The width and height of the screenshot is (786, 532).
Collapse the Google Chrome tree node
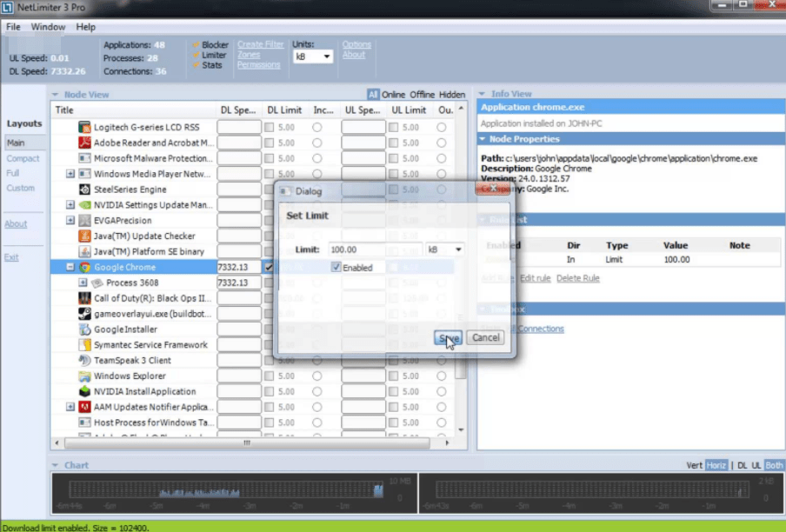[70, 267]
